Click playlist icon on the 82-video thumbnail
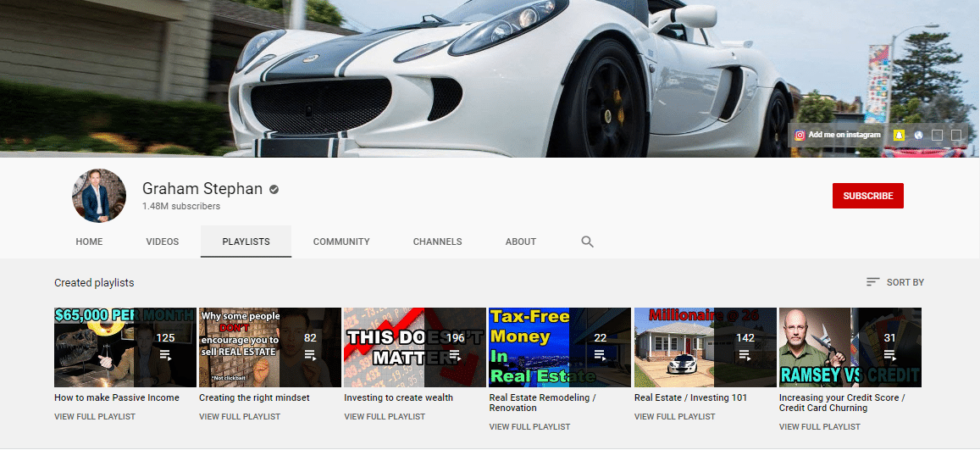This screenshot has width=980, height=450. (x=310, y=355)
